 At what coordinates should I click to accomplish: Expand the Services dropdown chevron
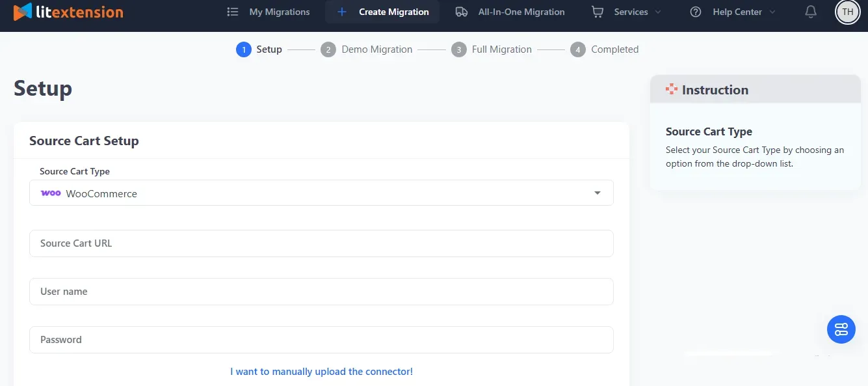coord(658,12)
